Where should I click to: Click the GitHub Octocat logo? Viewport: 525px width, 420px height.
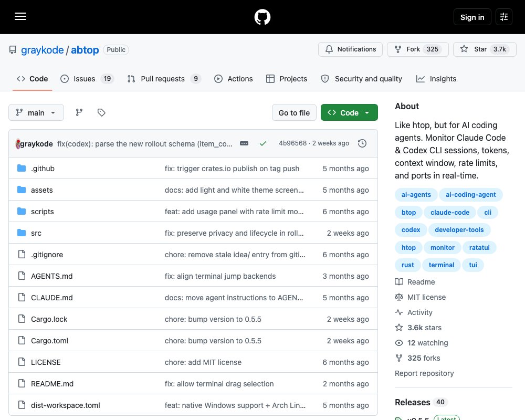click(262, 17)
